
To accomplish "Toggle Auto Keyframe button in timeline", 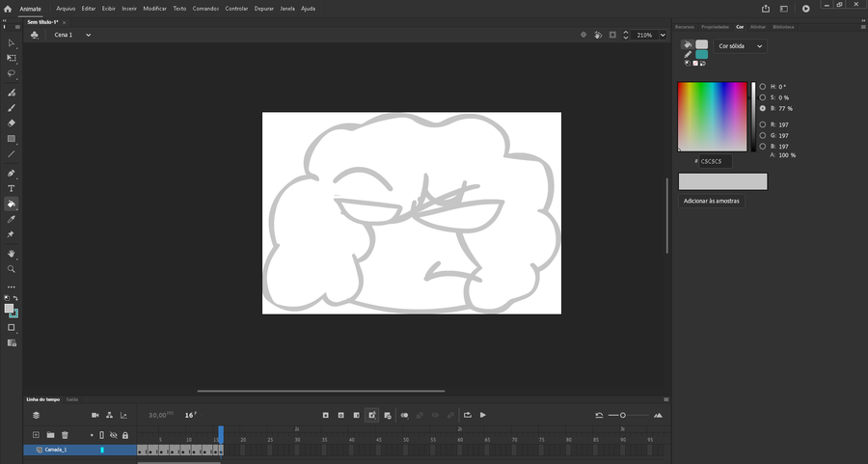I will point(372,415).
